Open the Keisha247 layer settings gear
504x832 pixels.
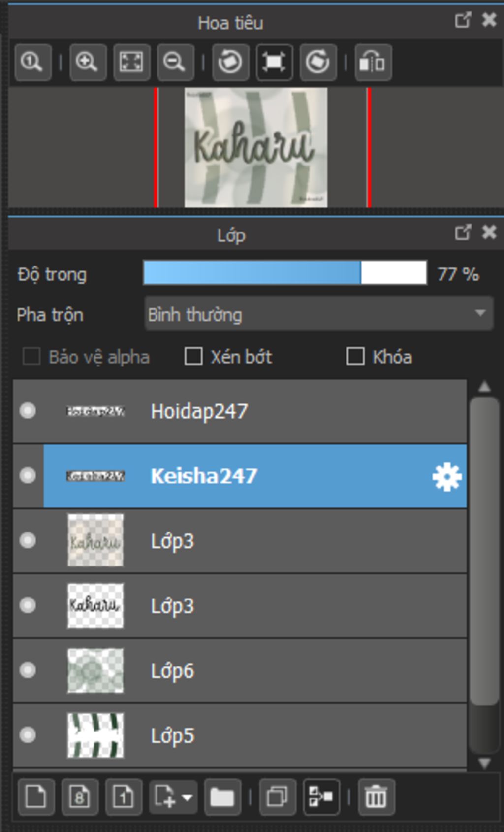[446, 476]
